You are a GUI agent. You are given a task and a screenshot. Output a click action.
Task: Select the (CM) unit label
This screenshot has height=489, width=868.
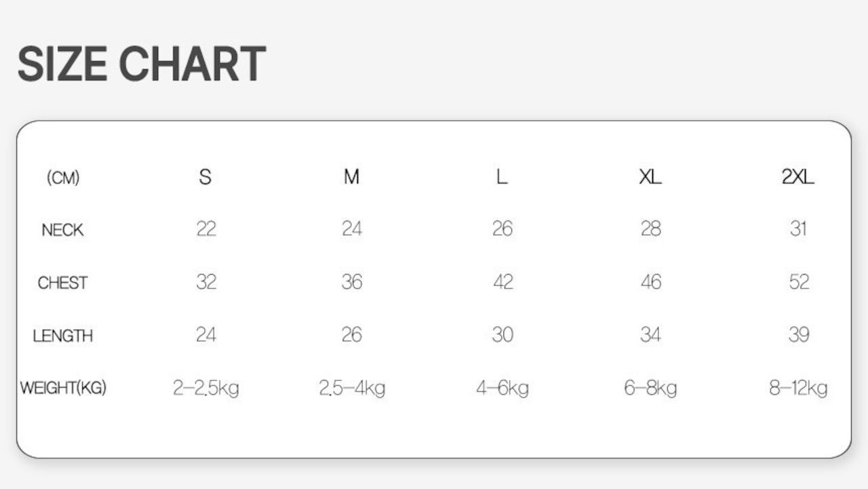click(x=63, y=178)
